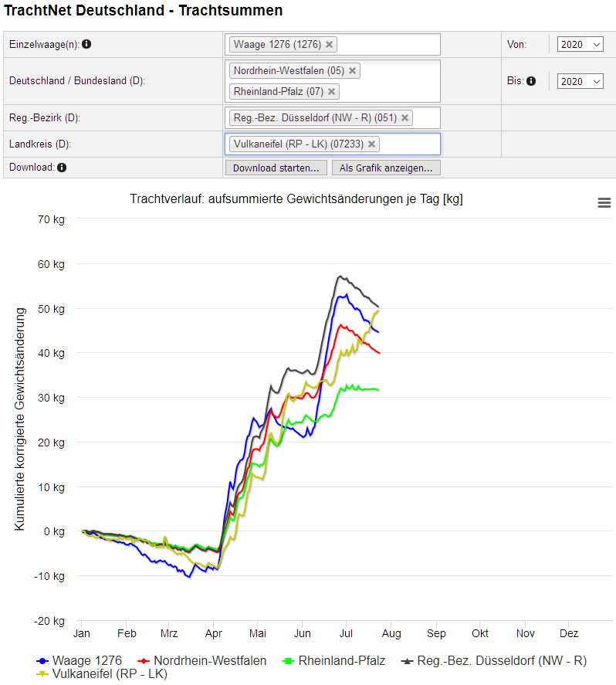Remove Vulkaneifel district tag
The height and width of the screenshot is (685, 616).
371,144
